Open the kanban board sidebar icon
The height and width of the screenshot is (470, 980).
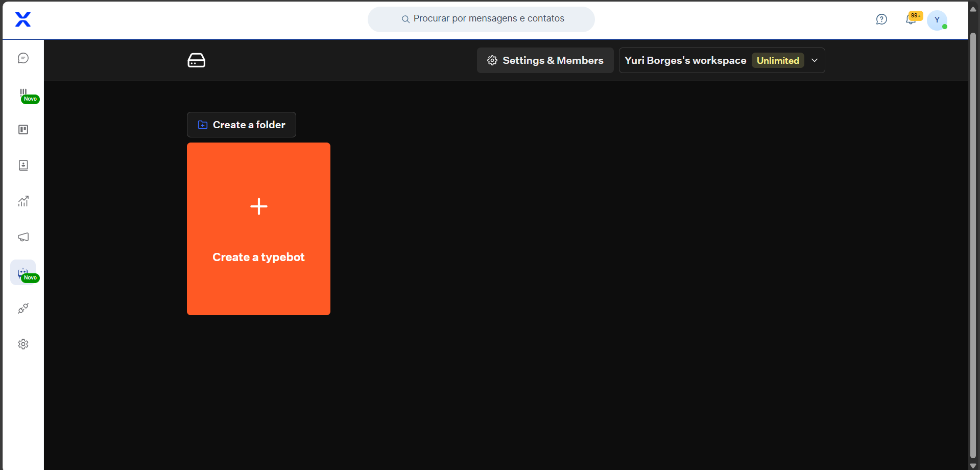coord(23,130)
